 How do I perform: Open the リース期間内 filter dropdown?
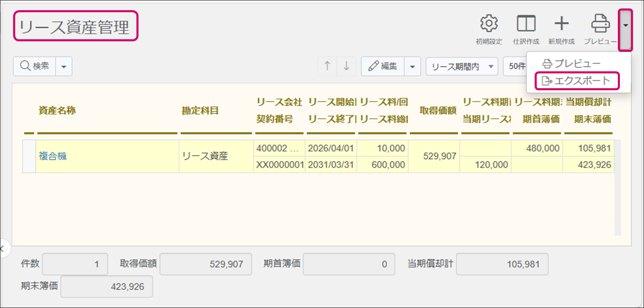click(462, 67)
